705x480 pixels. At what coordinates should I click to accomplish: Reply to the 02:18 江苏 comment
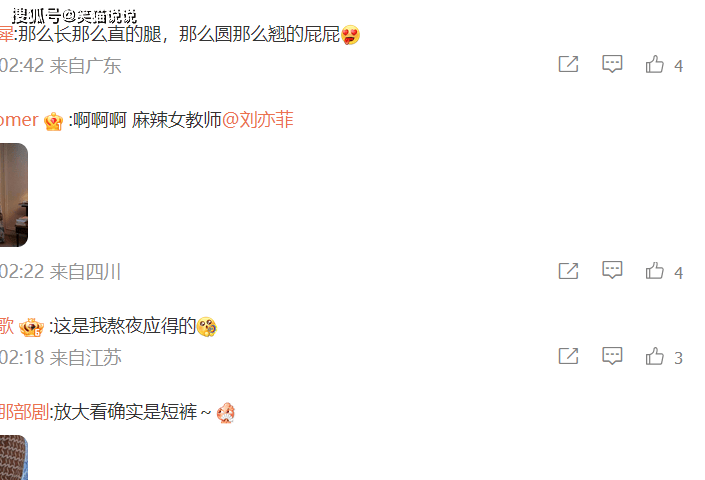point(612,356)
